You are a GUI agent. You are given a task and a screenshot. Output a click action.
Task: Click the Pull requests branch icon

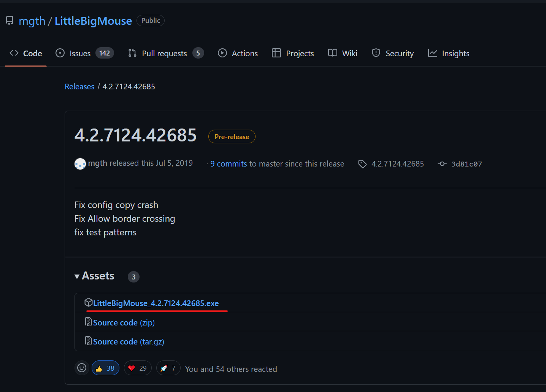[x=132, y=53]
